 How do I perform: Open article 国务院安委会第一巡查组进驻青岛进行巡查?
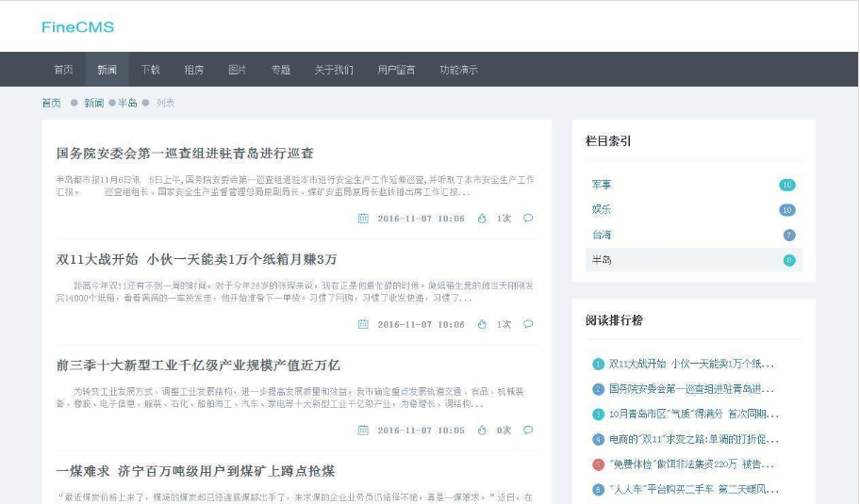(x=185, y=153)
